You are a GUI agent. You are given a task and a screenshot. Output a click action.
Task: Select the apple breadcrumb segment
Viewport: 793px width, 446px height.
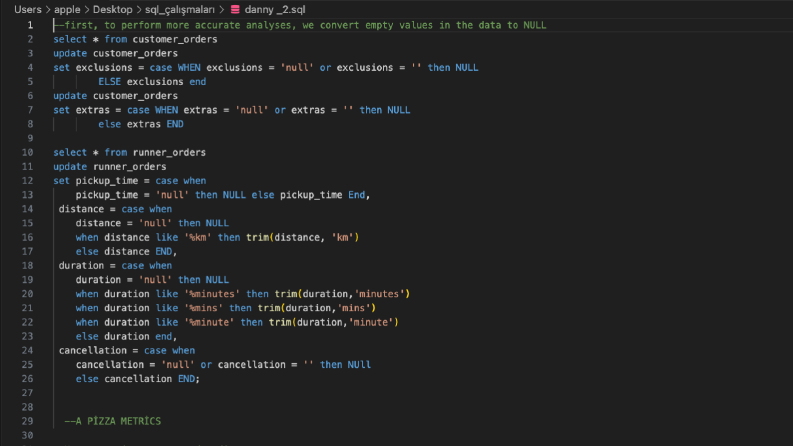coord(67,10)
